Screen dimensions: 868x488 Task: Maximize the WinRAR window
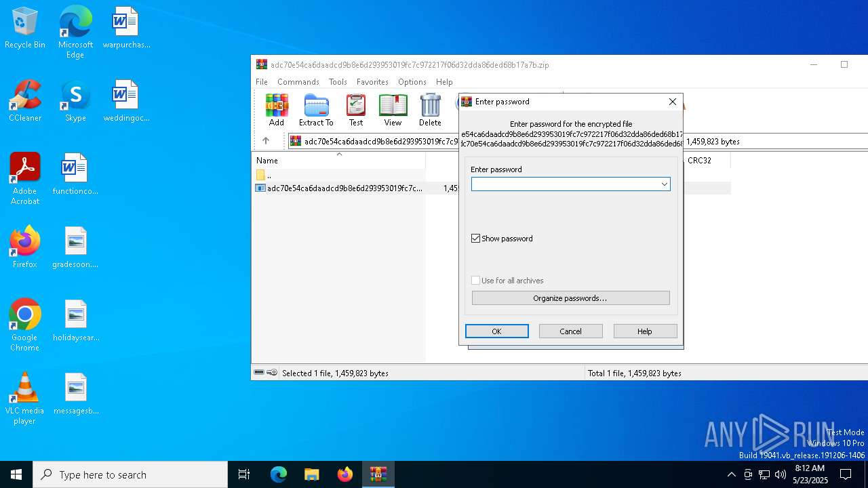pos(844,65)
